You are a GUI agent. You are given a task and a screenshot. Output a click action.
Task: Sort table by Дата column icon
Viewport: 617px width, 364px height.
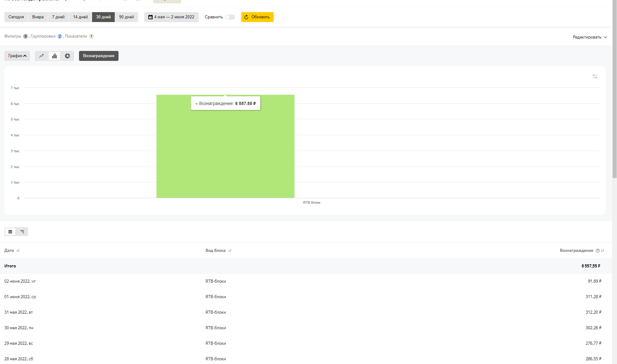[18, 251]
